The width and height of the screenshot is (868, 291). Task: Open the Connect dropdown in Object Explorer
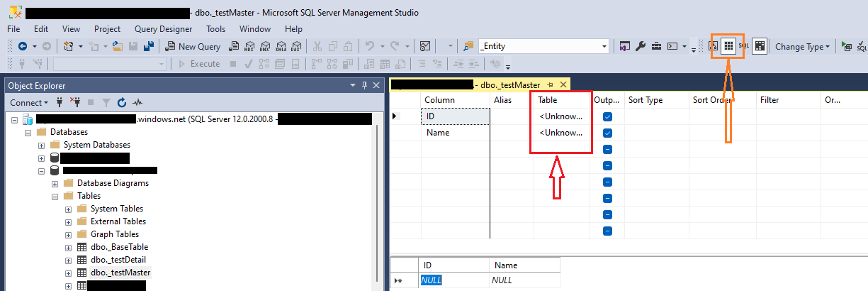(x=29, y=102)
